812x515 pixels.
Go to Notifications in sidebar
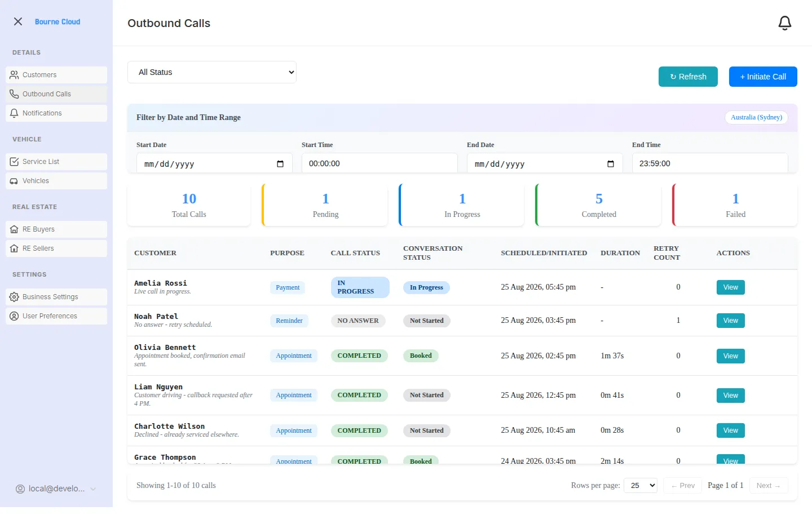click(x=56, y=113)
